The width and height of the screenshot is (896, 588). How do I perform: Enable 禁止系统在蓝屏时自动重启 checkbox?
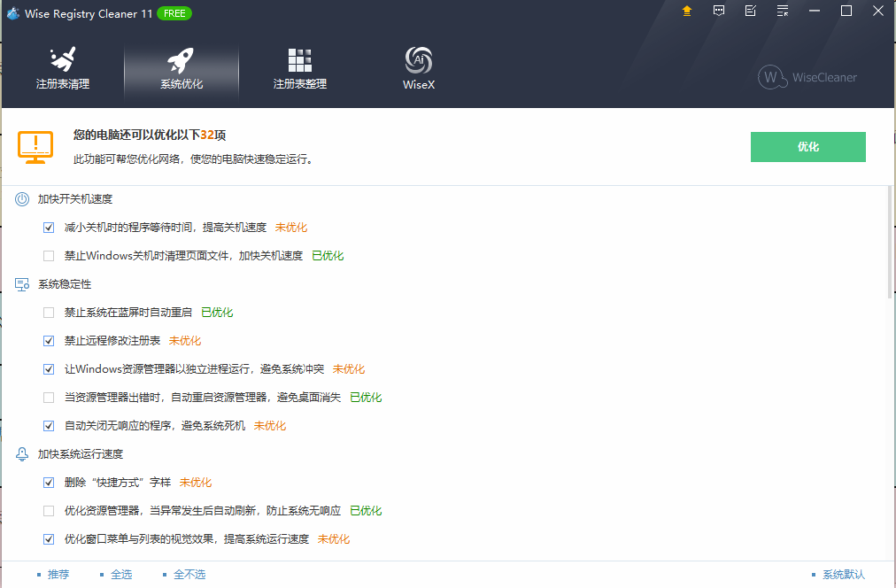(49, 313)
